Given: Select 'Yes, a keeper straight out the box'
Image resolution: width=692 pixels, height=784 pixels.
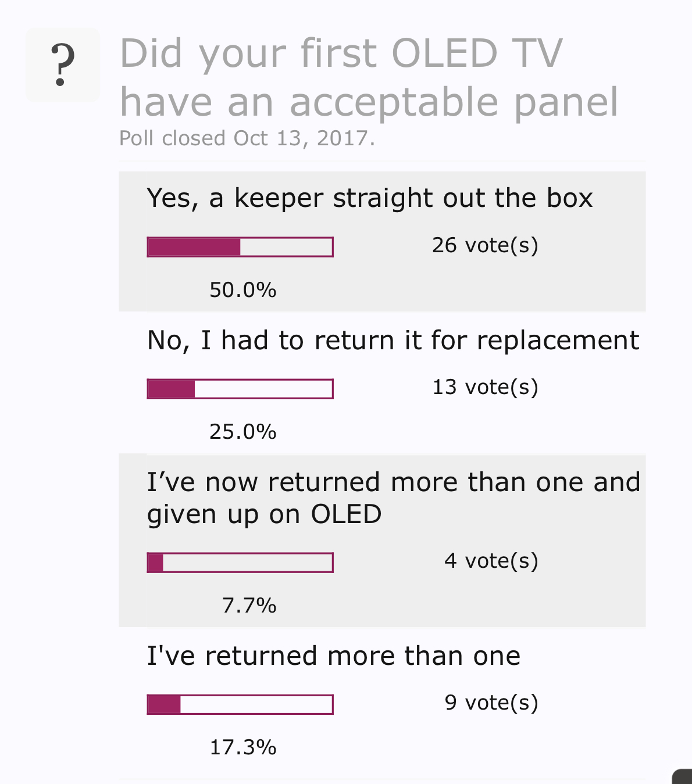Looking at the screenshot, I should 370,198.
